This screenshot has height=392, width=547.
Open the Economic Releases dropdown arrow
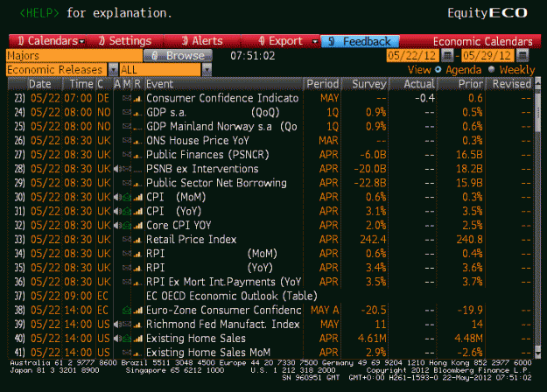[x=113, y=70]
